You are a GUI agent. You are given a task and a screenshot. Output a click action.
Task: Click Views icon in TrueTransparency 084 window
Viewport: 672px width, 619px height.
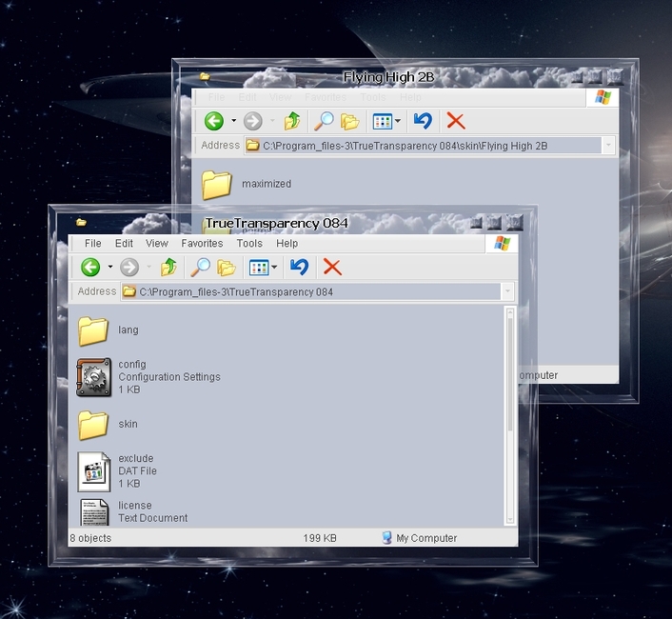259,268
